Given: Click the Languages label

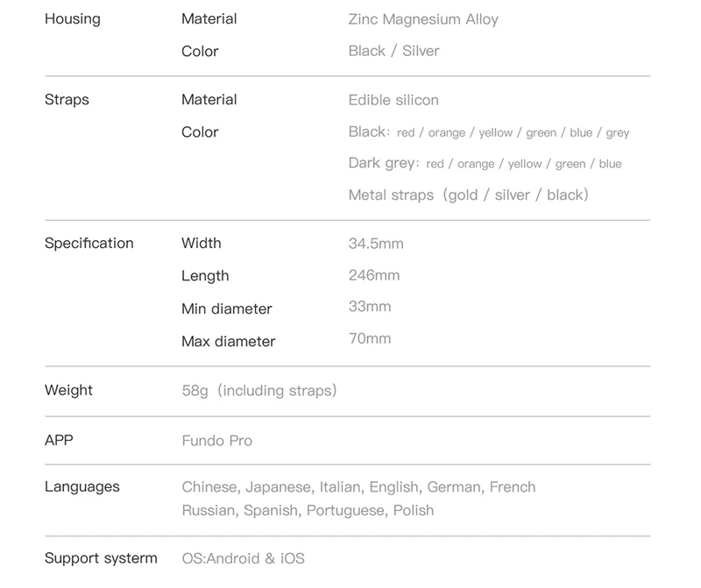Looking at the screenshot, I should (82, 487).
